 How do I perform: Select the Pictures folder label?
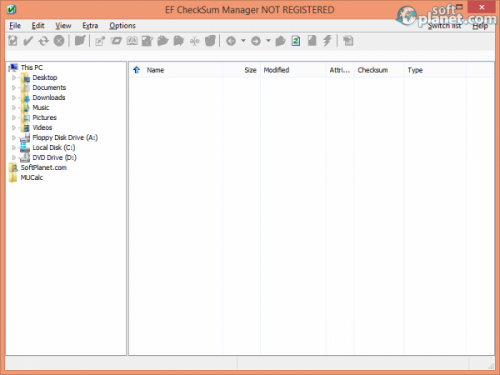point(44,118)
